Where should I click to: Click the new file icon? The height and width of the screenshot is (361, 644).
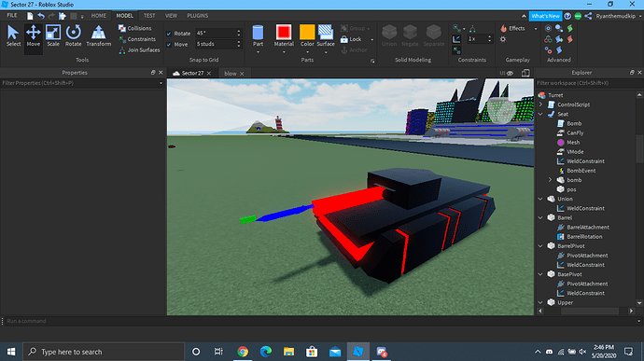(30, 16)
